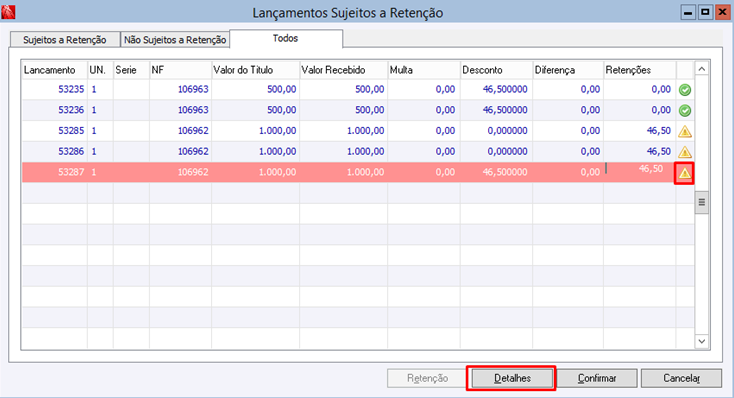Screen dimensions: 734x398
Task: Minimize the Lançamentos Sujeitos a Retenção window
Action: point(688,12)
